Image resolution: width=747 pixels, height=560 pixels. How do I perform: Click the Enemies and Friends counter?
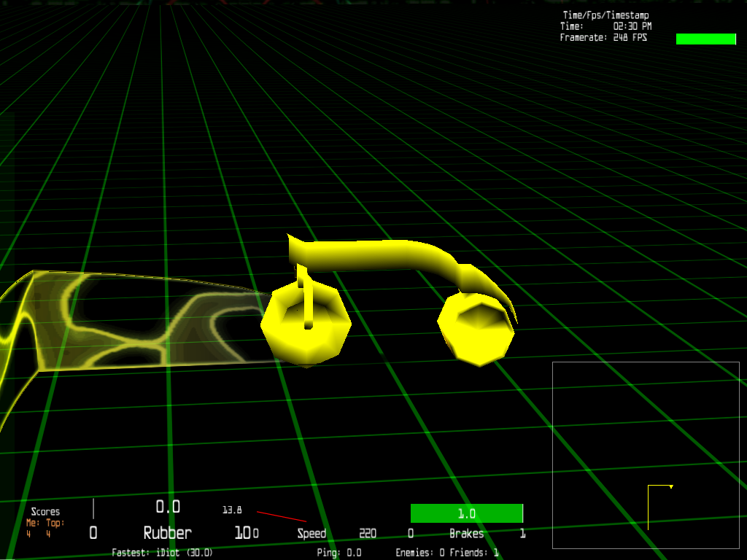point(446,553)
